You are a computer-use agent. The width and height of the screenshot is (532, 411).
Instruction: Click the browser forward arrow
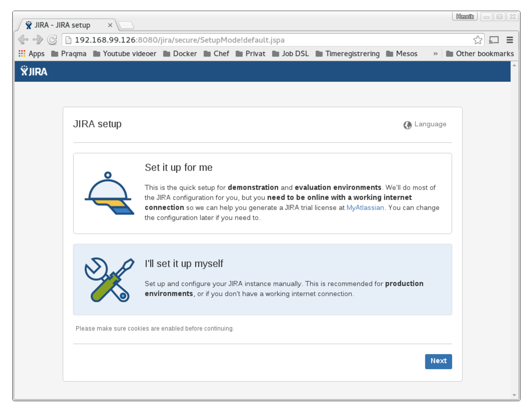[38, 40]
